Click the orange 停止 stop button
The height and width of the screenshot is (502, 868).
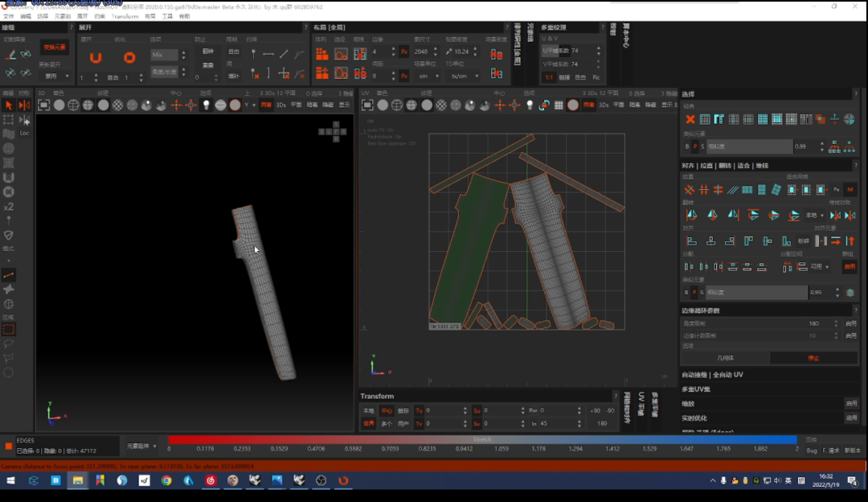coord(813,358)
